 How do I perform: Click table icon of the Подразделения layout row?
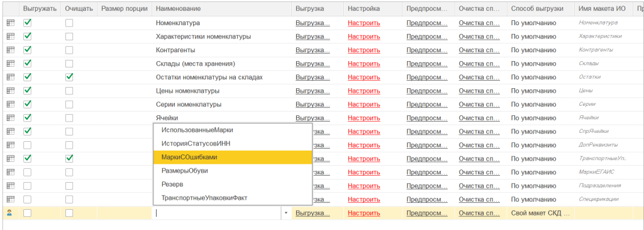11,186
